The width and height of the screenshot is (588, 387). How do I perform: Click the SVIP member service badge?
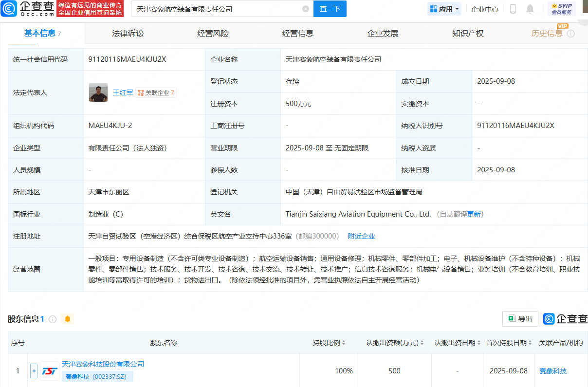coord(562,9)
